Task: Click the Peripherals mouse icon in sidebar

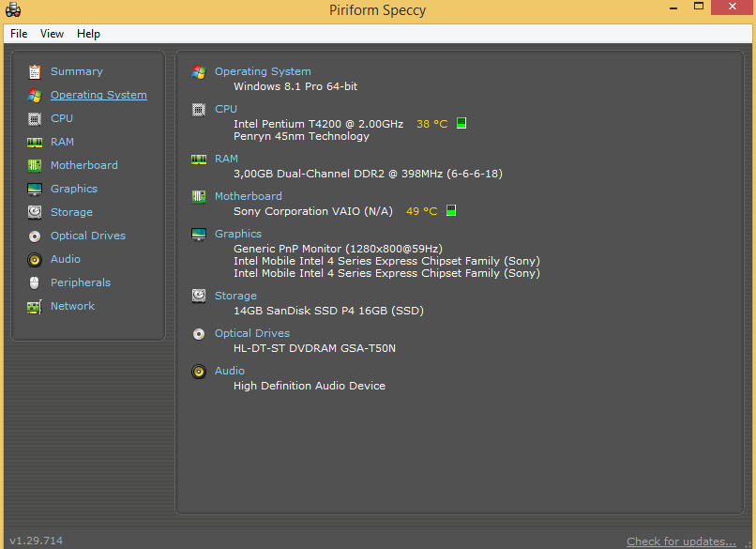Action: point(35,282)
